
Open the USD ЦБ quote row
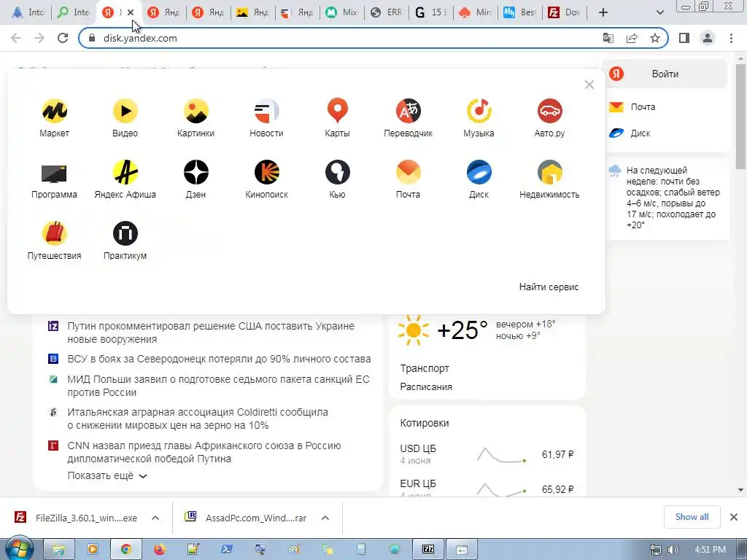click(x=487, y=455)
